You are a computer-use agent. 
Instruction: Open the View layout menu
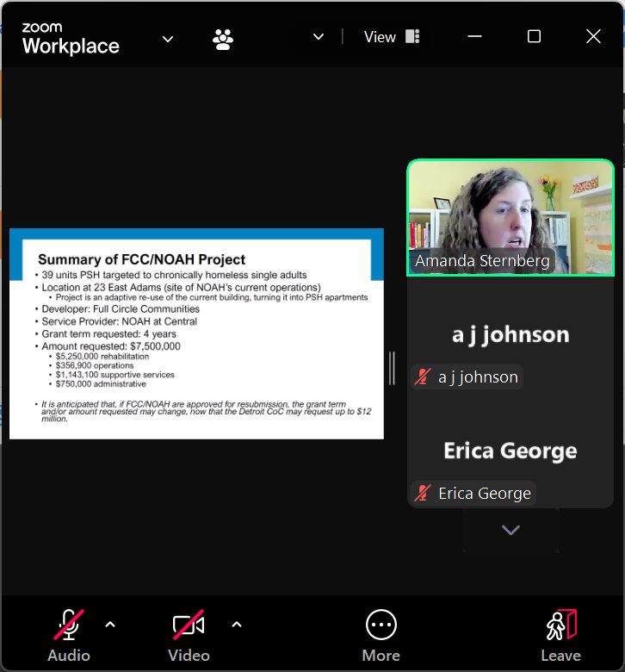click(x=392, y=37)
